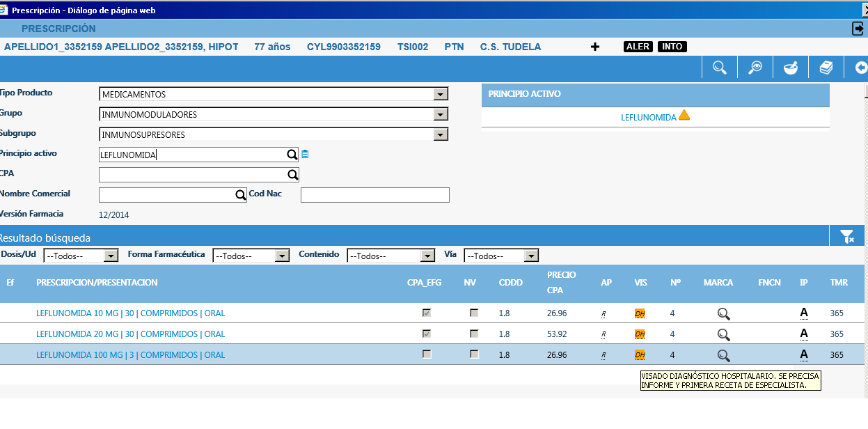Click the INTO badge in patient header
The image size is (868, 429).
point(672,47)
